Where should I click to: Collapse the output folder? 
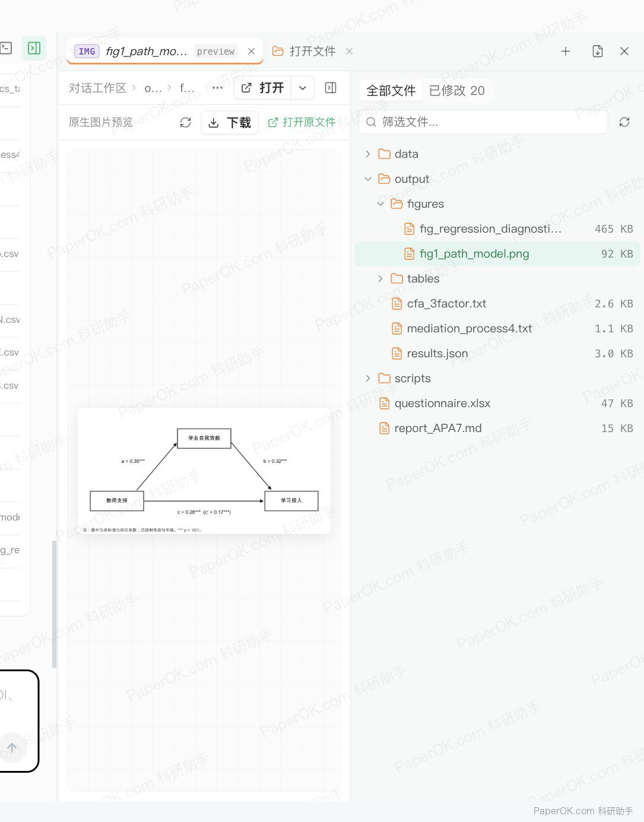point(368,179)
